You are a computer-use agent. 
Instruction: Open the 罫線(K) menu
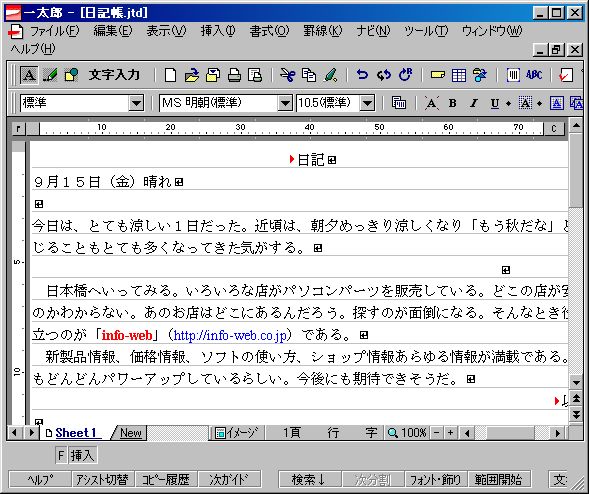tap(323, 31)
